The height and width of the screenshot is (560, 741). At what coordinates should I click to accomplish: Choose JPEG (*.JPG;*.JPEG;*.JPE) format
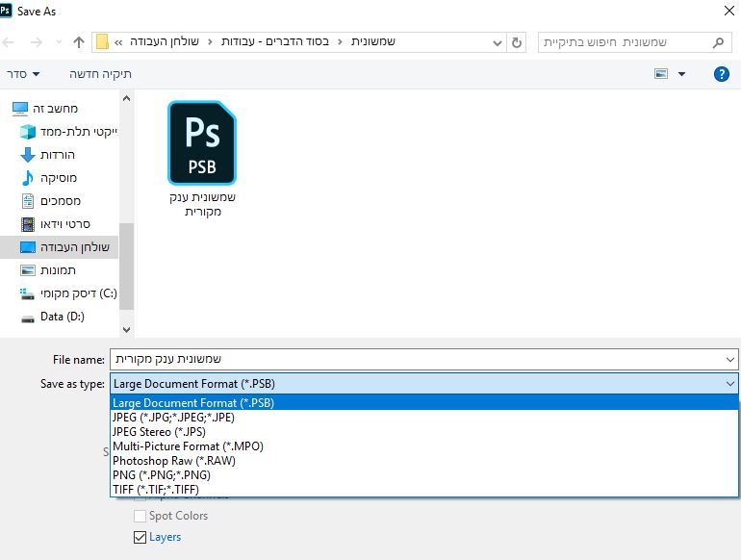coord(423,418)
